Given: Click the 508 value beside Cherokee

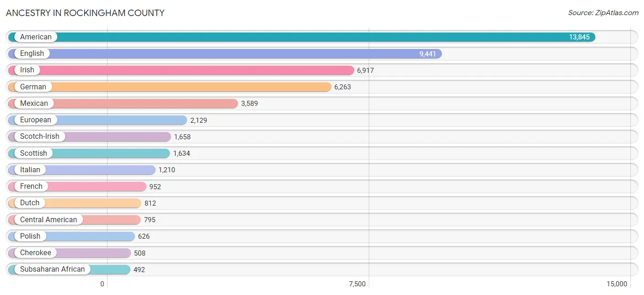Looking at the screenshot, I should (x=140, y=253).
